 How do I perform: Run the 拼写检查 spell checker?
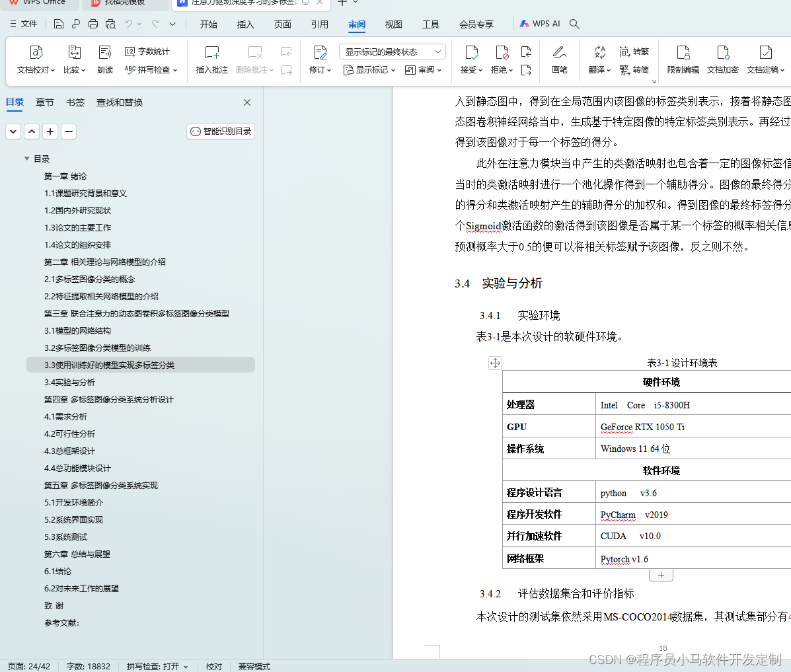[x=151, y=69]
